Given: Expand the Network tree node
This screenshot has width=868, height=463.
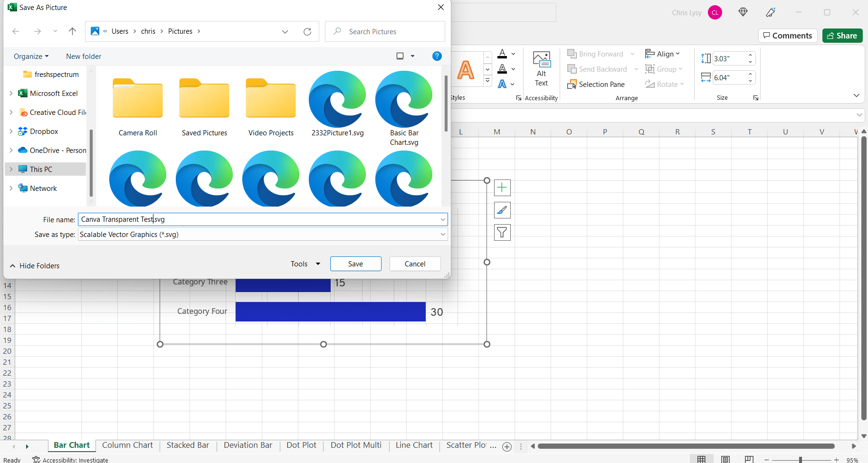Looking at the screenshot, I should coord(11,188).
